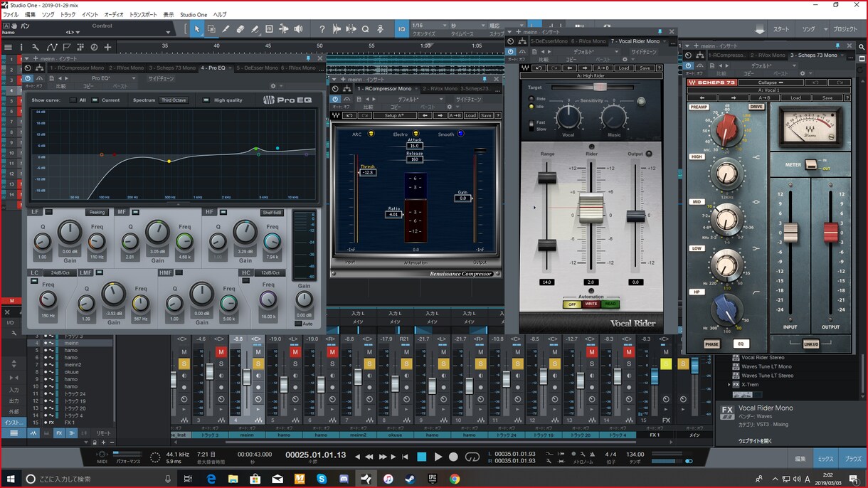Image resolution: width=868 pixels, height=488 pixels.
Task: Switch to 6 - RVox Mono tab in Vocal Rider window
Action: point(587,41)
